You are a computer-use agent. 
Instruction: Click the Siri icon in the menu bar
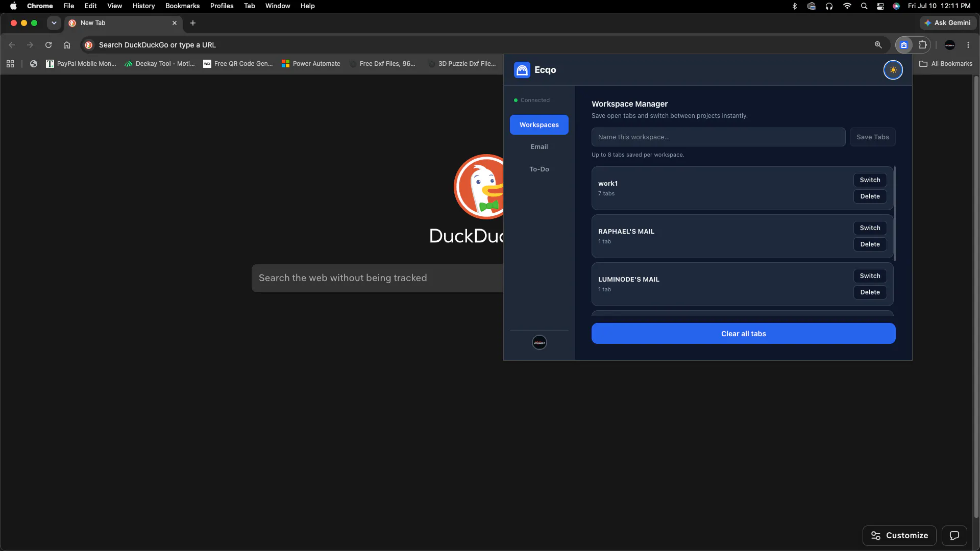point(896,6)
